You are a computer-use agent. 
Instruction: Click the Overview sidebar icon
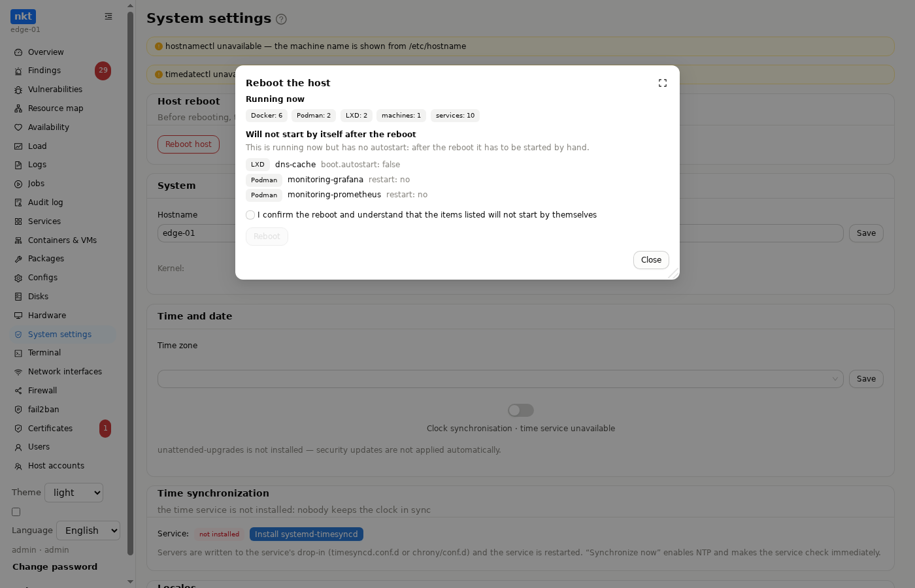(18, 52)
